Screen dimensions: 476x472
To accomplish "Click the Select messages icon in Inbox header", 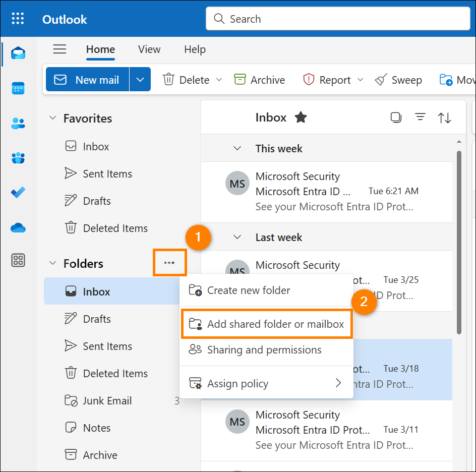I will [396, 117].
